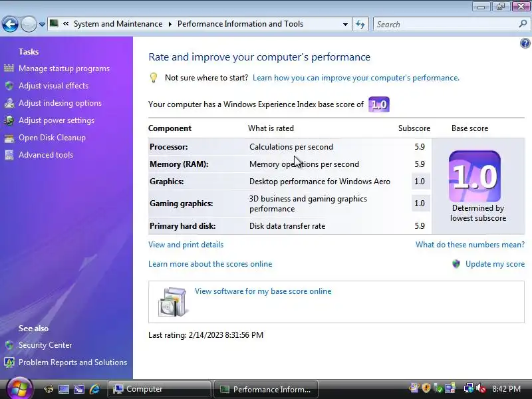Click the control panel icon in address bar
This screenshot has height=399, width=532.
click(x=54, y=23)
